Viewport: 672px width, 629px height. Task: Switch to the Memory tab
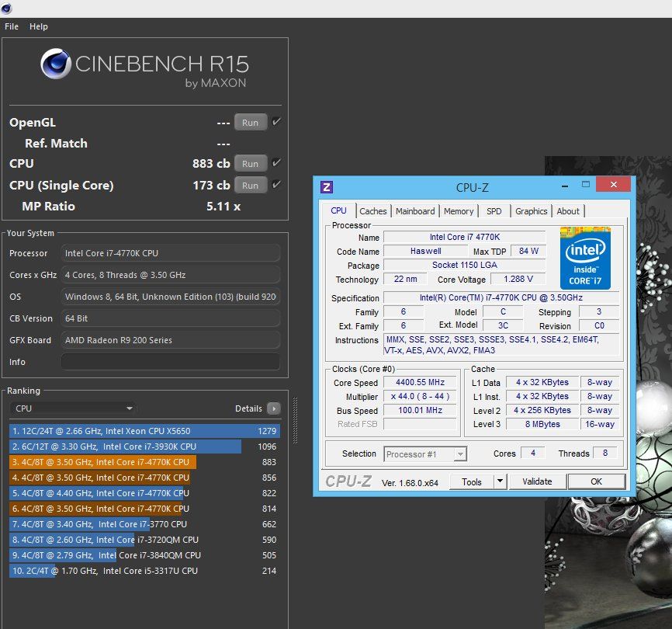coord(459,211)
